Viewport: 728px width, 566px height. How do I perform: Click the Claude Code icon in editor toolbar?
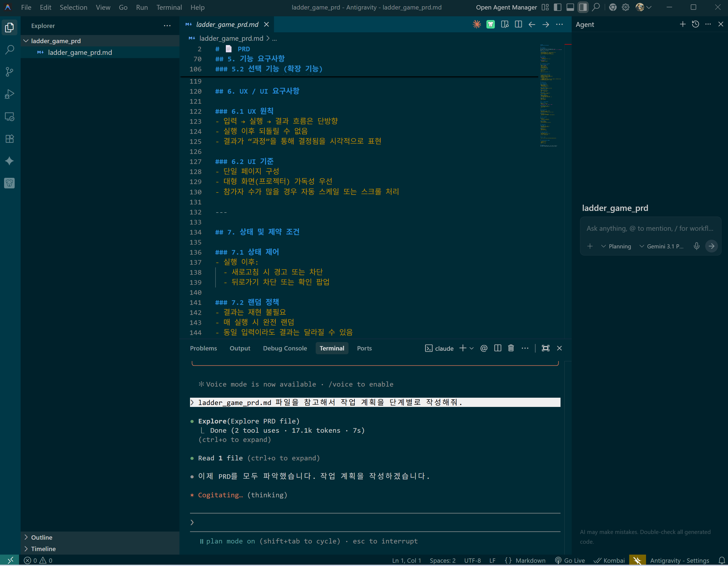(477, 24)
